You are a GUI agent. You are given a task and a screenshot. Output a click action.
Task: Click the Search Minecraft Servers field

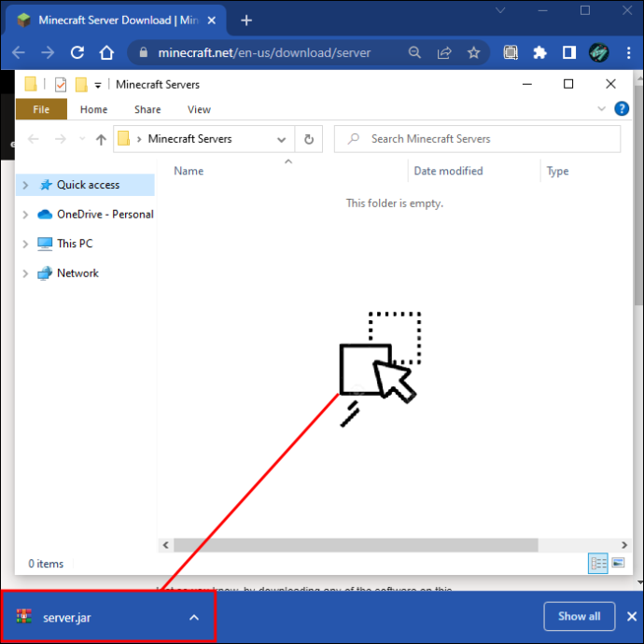point(477,139)
